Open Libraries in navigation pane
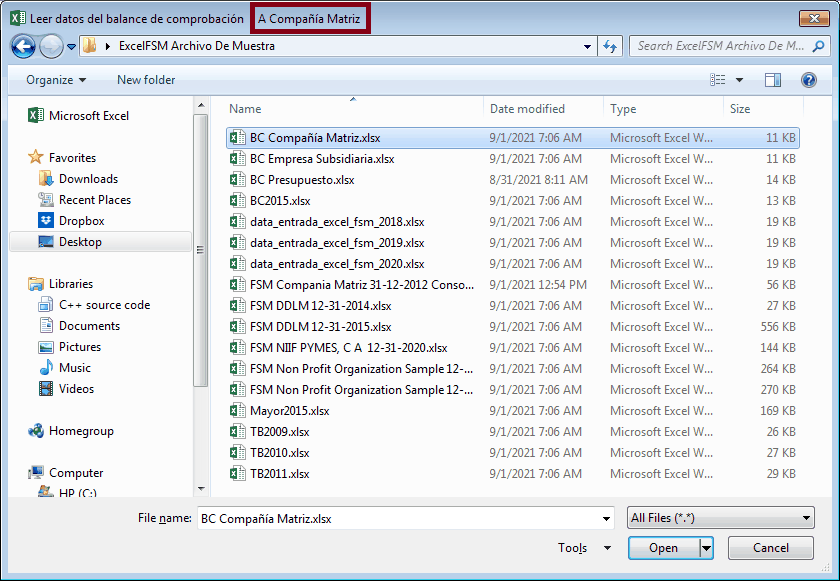Viewport: 840px width, 581px height. [61, 284]
